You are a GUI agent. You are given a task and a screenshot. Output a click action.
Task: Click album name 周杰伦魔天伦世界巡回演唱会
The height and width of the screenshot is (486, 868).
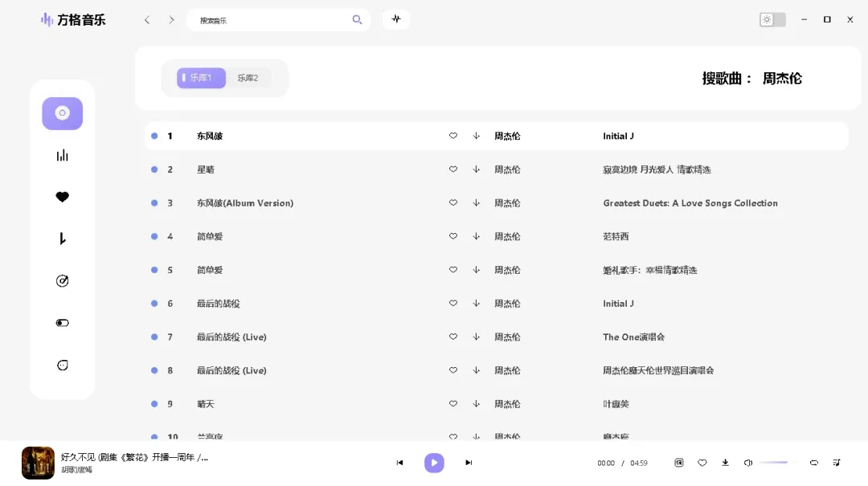658,371
